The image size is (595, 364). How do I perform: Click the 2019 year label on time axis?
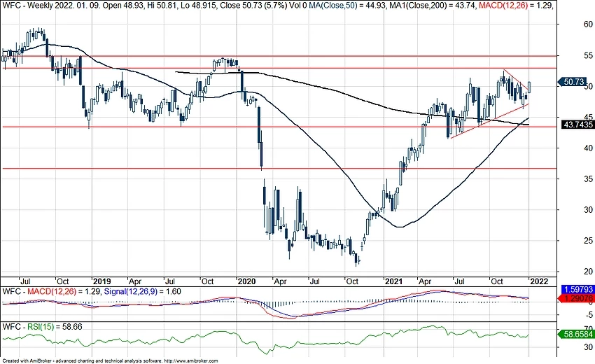[x=101, y=281]
